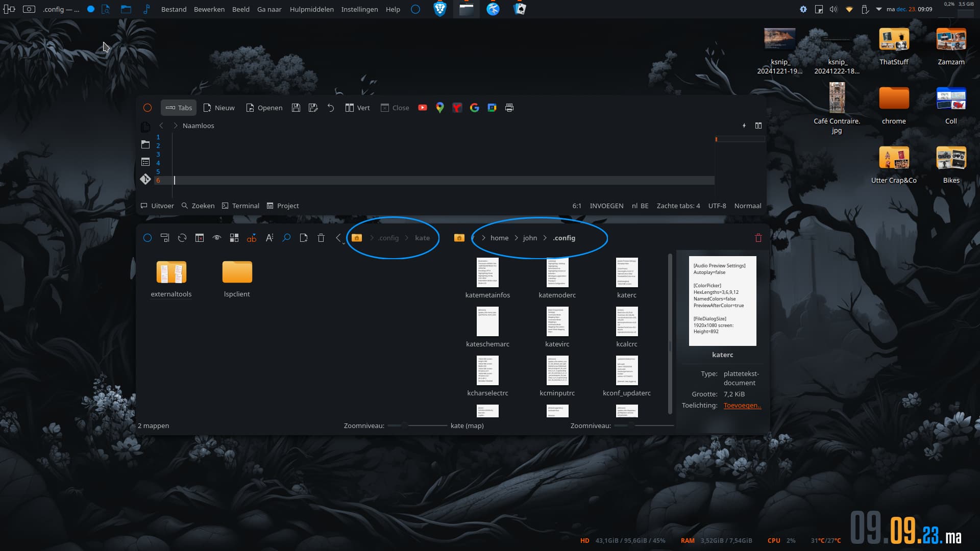Click the red Y shortcut icon

pos(457,108)
